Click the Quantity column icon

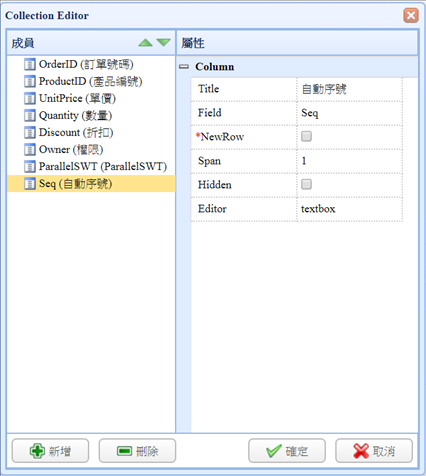30,115
